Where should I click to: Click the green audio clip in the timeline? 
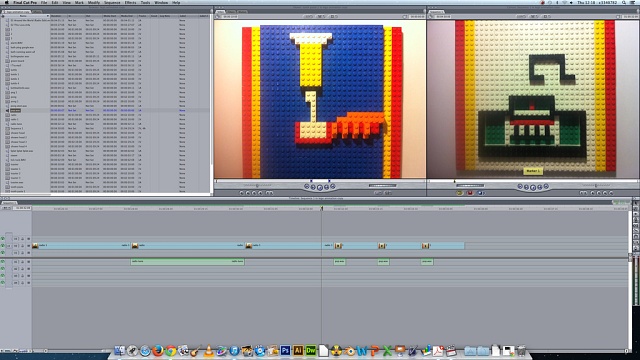click(187, 262)
